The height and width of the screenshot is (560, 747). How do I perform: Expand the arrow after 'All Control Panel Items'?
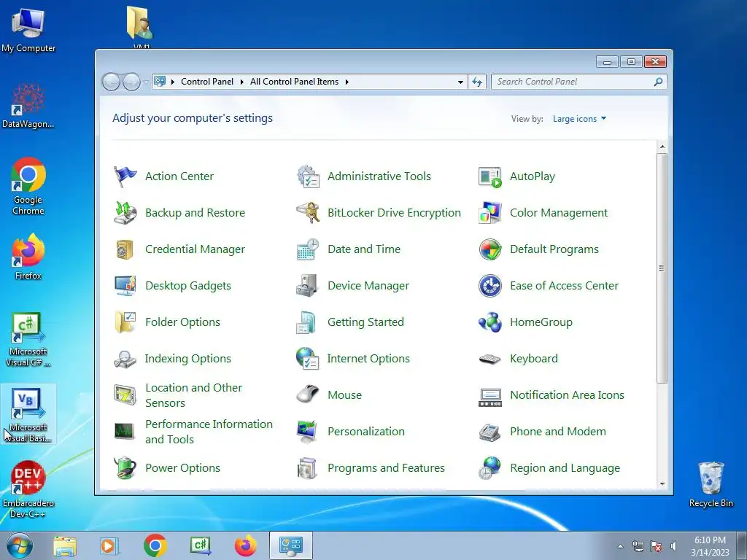point(347,82)
